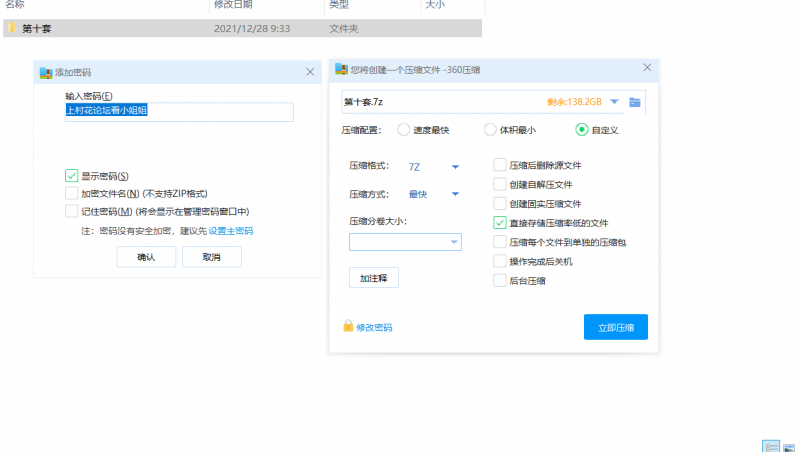Click the 输入密码 text field

click(178, 112)
